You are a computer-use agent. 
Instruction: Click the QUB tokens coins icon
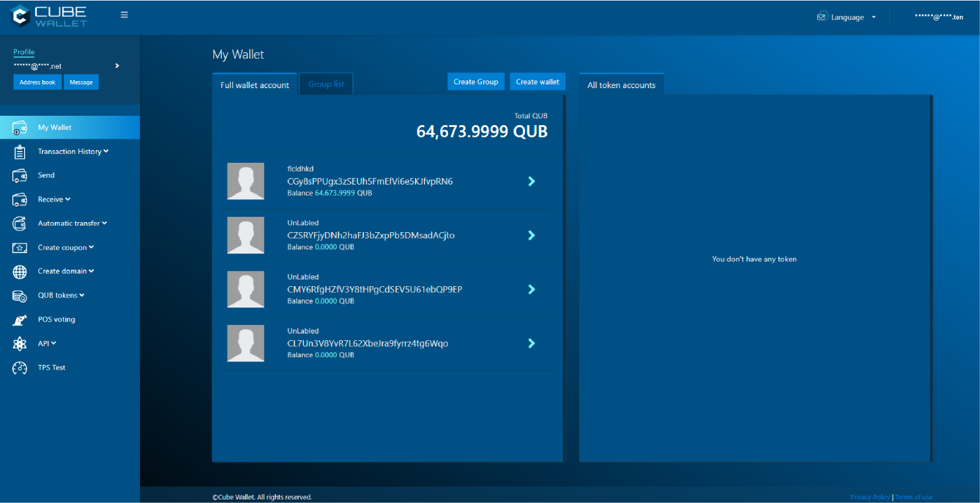pos(19,296)
